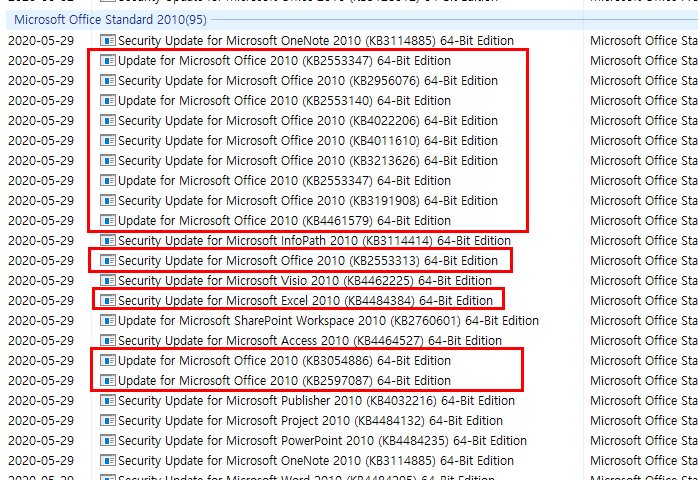Viewport: 698px width, 480px height.
Task: Select the InfoPath 2010 update icon
Action: [x=108, y=241]
